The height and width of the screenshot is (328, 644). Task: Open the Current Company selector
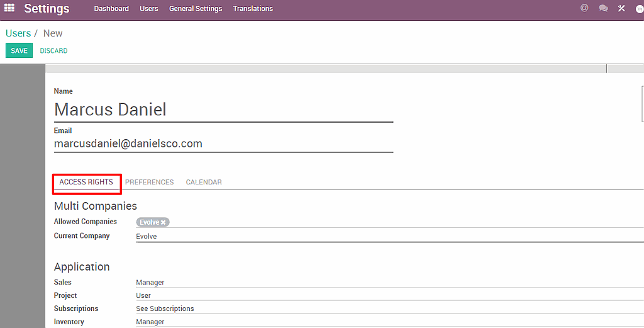[x=377, y=236]
